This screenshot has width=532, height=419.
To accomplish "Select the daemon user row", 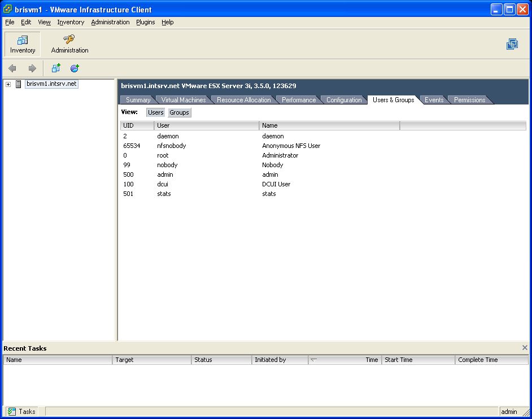I will pyautogui.click(x=323, y=136).
